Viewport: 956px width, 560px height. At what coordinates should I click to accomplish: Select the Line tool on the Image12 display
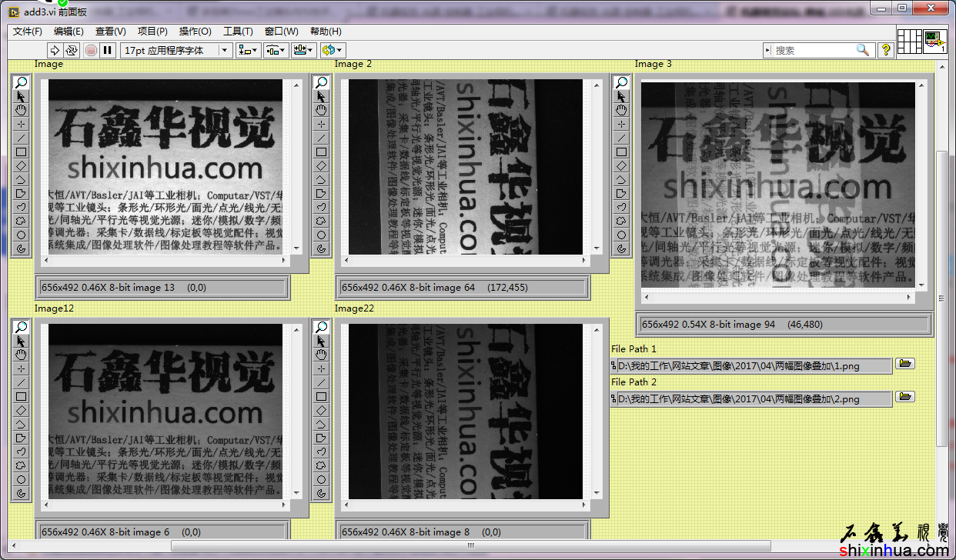[22, 382]
